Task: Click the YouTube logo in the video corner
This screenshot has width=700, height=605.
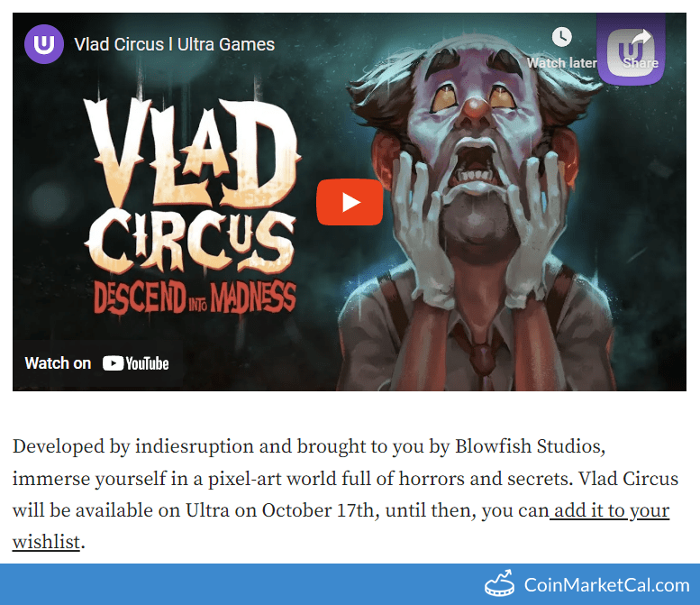Action: tap(135, 363)
